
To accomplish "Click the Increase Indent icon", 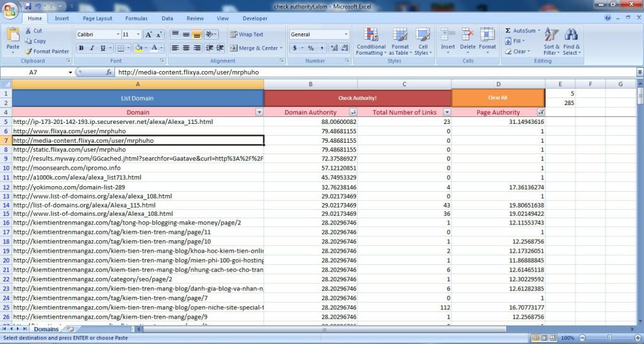I will click(x=220, y=48).
